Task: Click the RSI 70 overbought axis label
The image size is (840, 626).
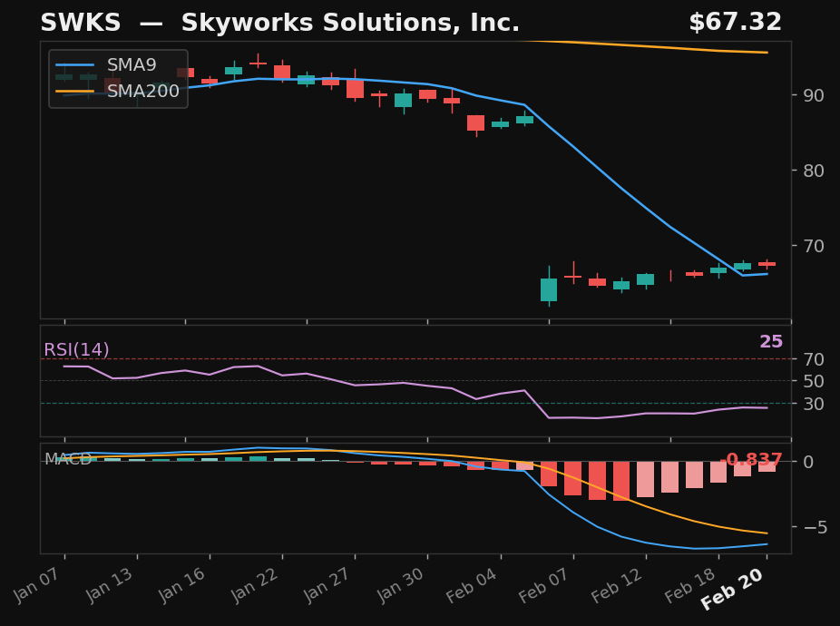Action: tap(813, 359)
